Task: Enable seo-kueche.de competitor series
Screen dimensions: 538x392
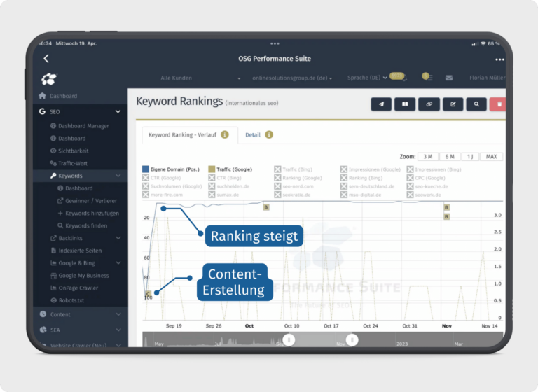Action: 427,186
